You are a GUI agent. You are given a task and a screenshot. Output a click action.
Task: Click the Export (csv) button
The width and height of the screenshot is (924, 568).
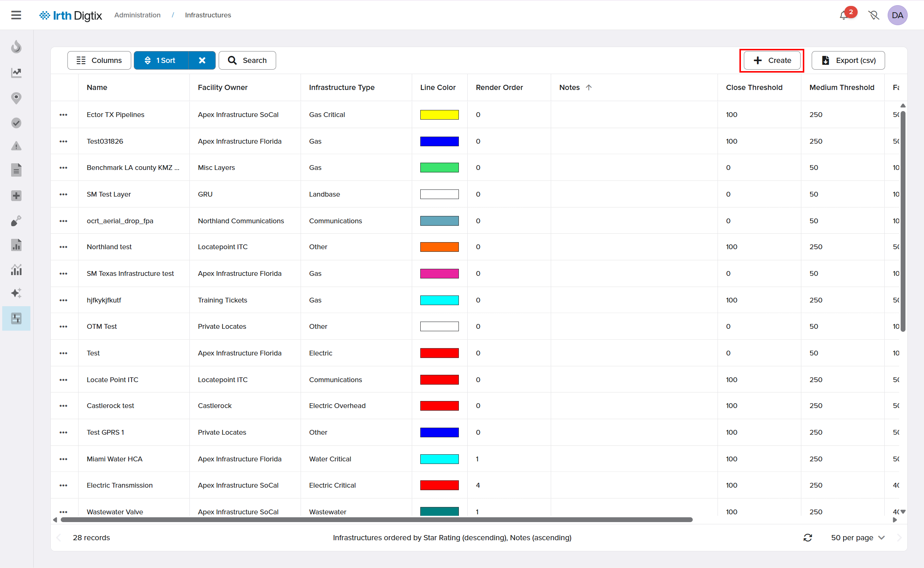[x=848, y=60]
